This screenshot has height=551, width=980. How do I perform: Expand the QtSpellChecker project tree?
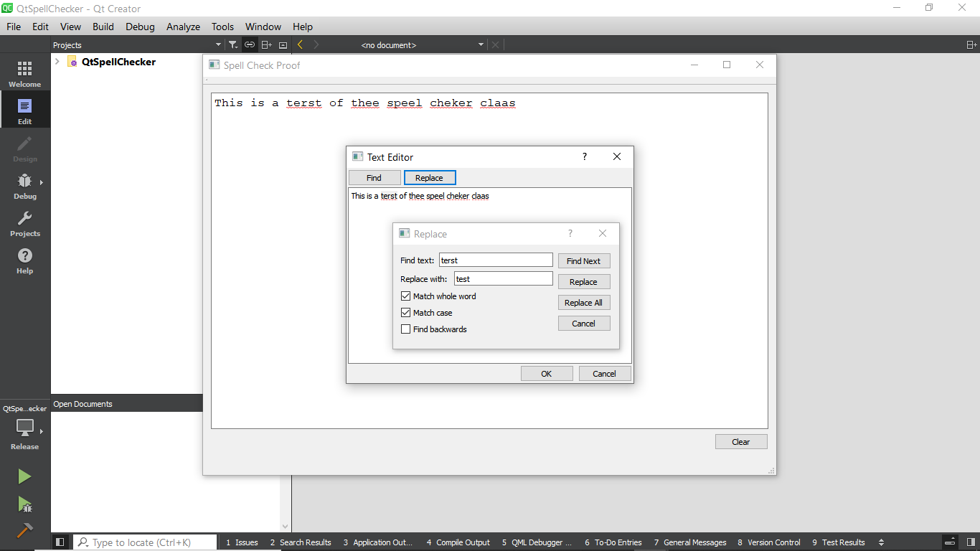pyautogui.click(x=57, y=62)
